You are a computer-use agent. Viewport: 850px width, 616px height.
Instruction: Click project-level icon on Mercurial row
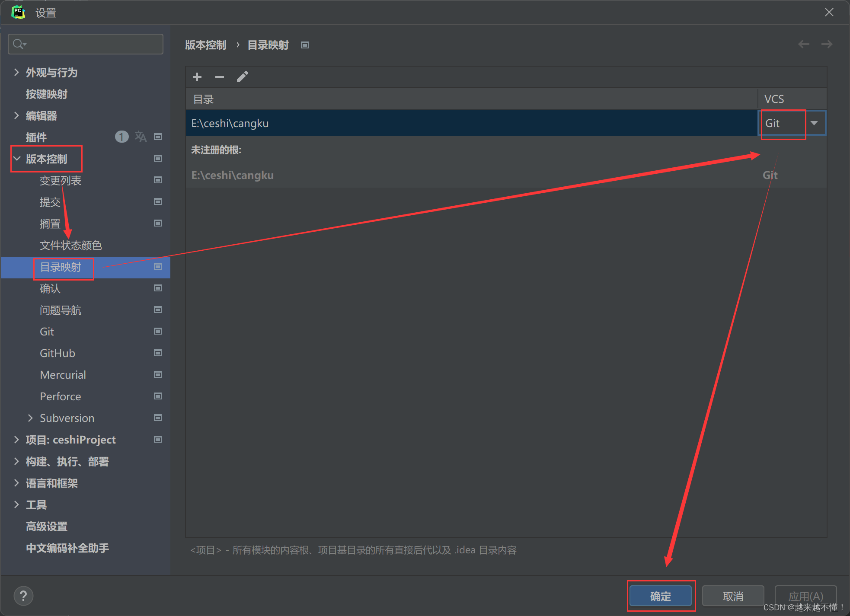(158, 374)
